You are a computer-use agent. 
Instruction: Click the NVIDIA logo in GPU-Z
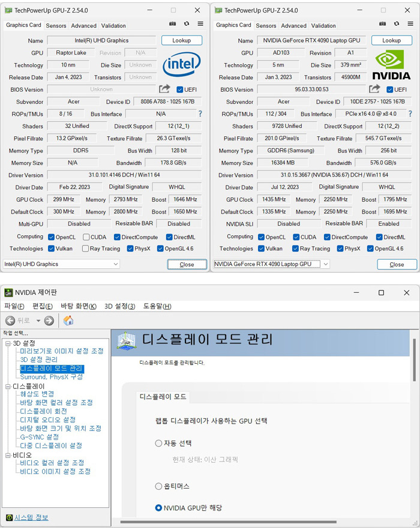click(391, 65)
